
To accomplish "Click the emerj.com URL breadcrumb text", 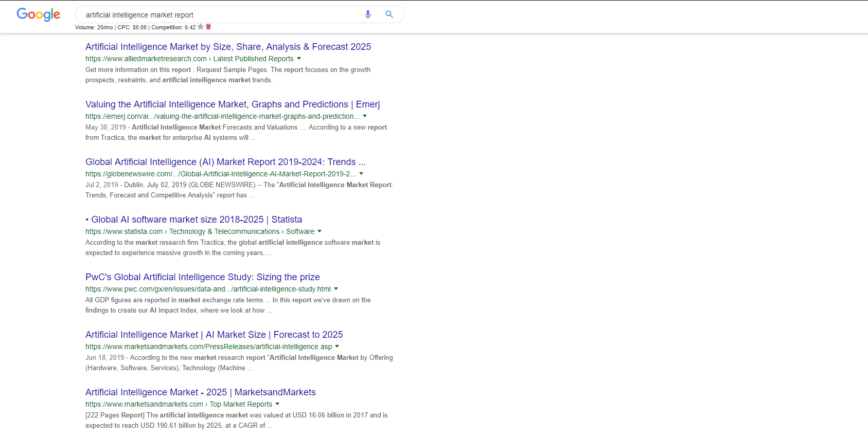I will pos(222,116).
